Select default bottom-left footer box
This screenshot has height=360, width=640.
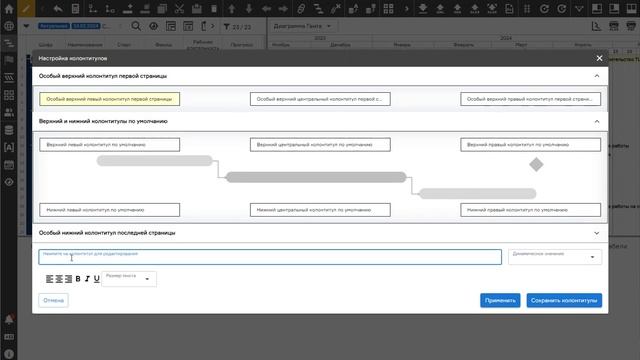coord(109,210)
